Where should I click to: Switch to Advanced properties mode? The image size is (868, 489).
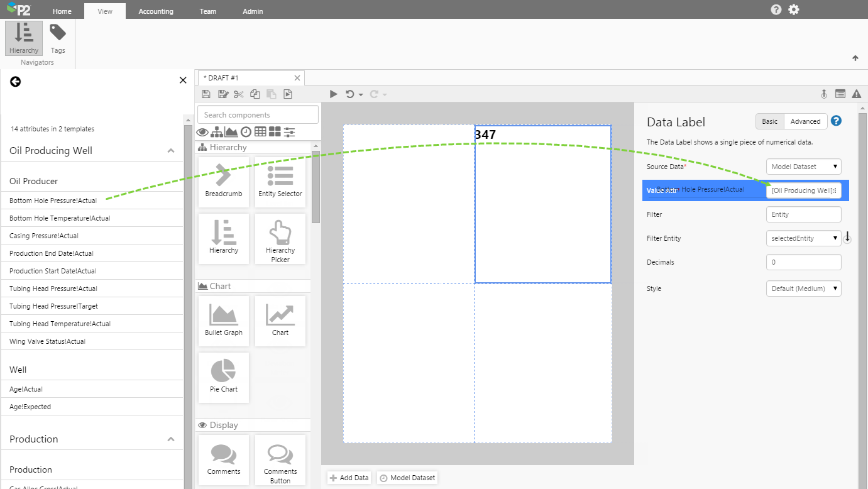(805, 121)
